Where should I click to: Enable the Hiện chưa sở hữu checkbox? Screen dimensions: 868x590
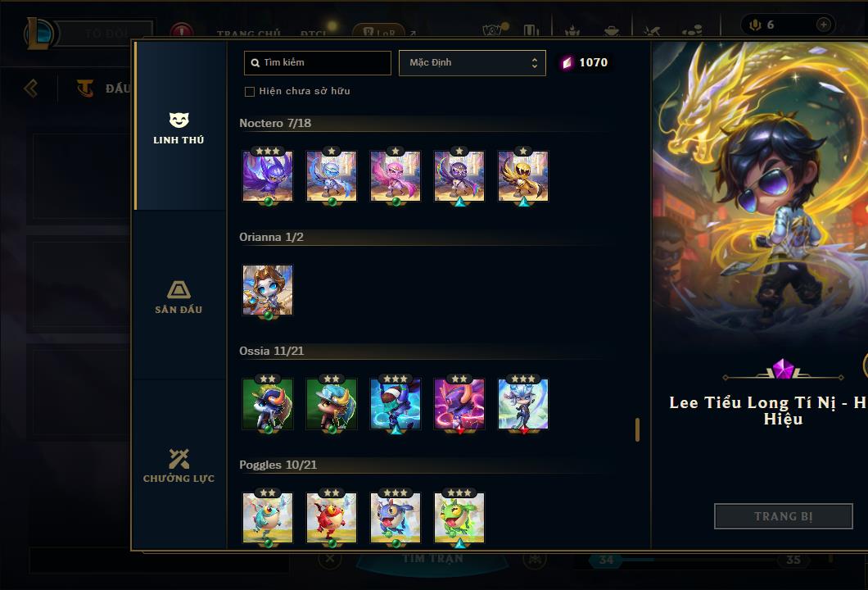[250, 92]
